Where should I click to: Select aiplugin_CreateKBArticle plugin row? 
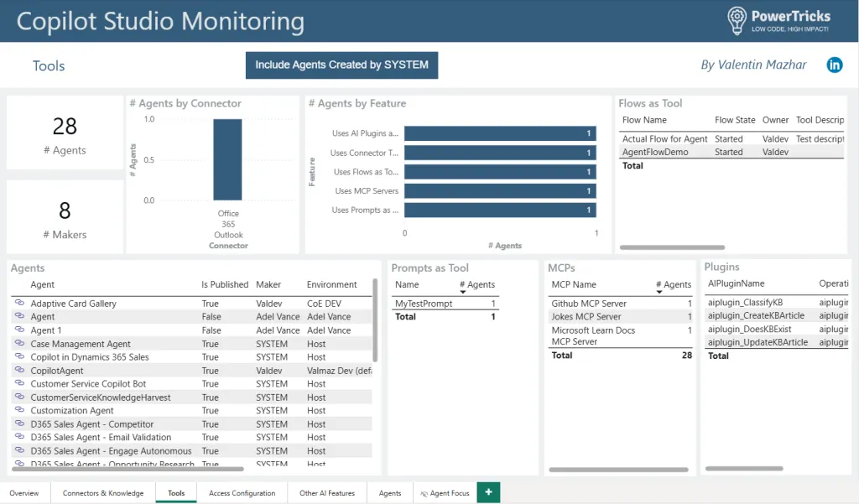777,315
